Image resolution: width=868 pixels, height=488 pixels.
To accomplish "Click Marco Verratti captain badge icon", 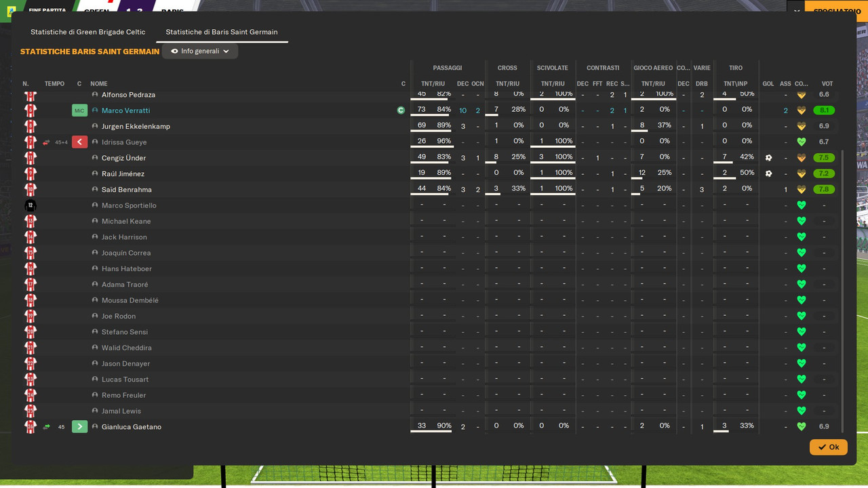I will 401,110.
